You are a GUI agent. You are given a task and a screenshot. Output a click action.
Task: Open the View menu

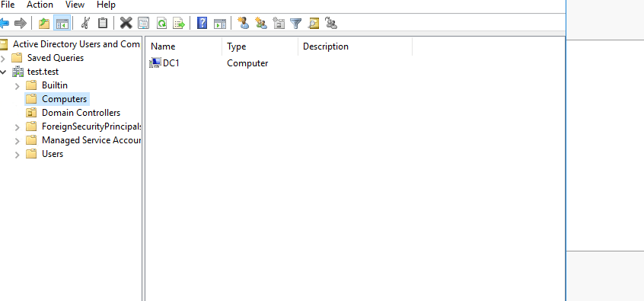[75, 5]
